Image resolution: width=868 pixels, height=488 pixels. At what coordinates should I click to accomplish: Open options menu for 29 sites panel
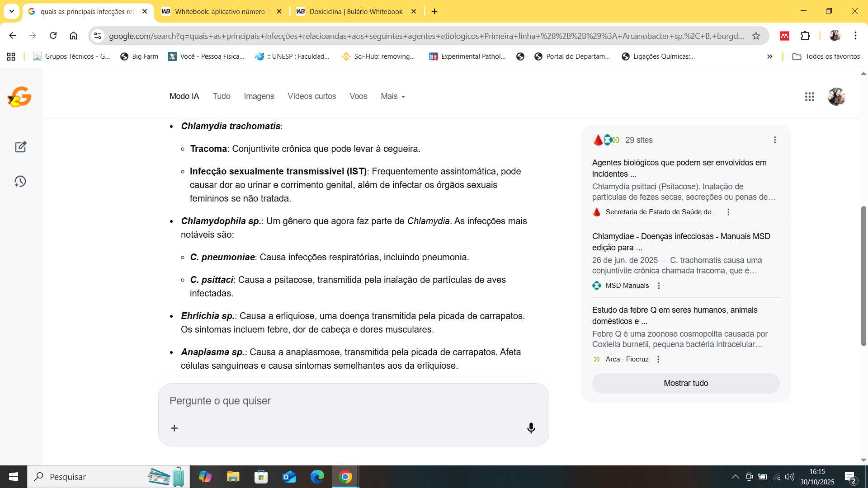[x=774, y=140]
